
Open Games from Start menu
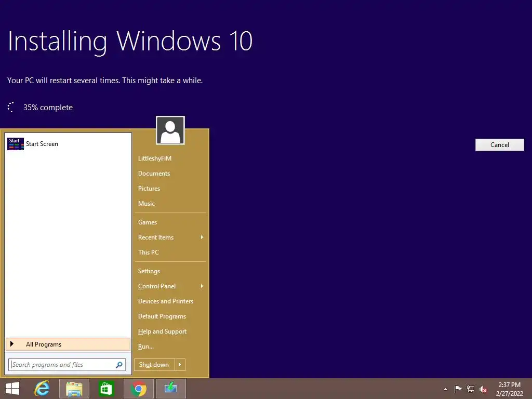click(x=147, y=222)
